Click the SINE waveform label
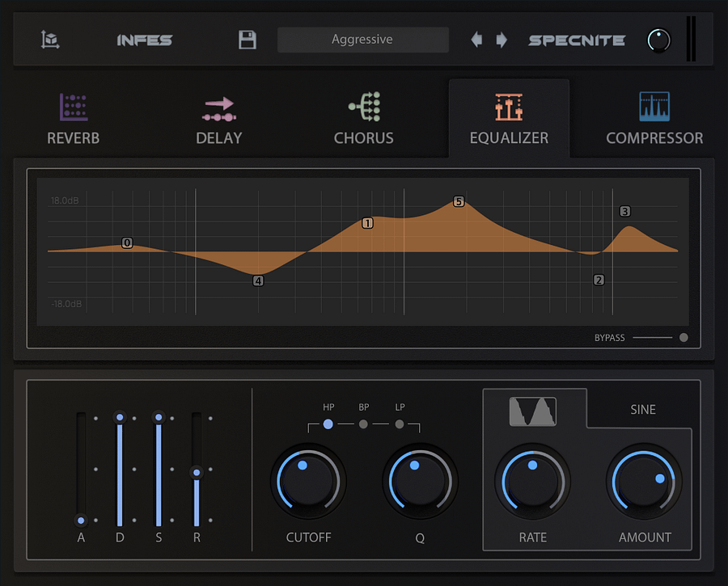The width and height of the screenshot is (728, 586). tap(643, 409)
